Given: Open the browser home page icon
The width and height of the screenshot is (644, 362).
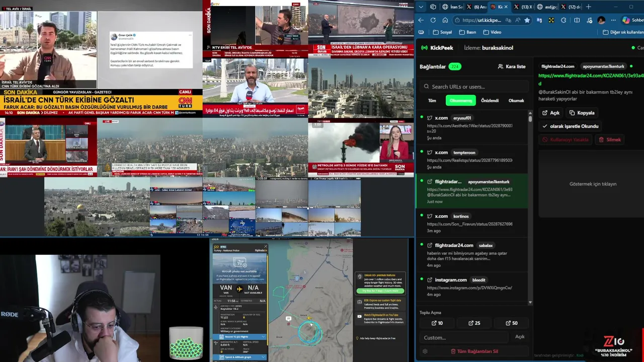Looking at the screenshot, I should (x=445, y=20).
